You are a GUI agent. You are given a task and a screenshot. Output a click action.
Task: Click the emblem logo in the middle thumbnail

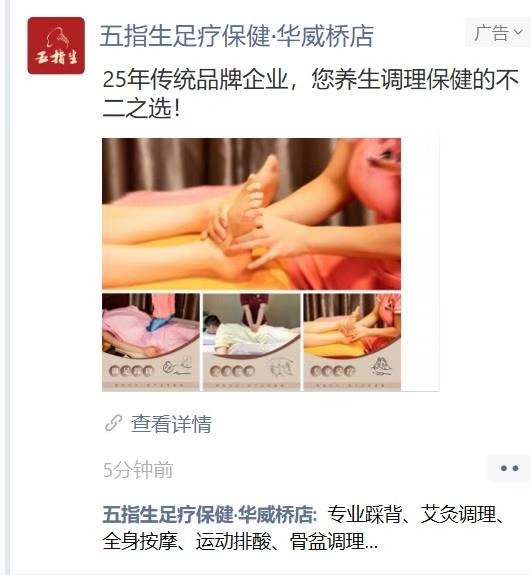tap(282, 369)
